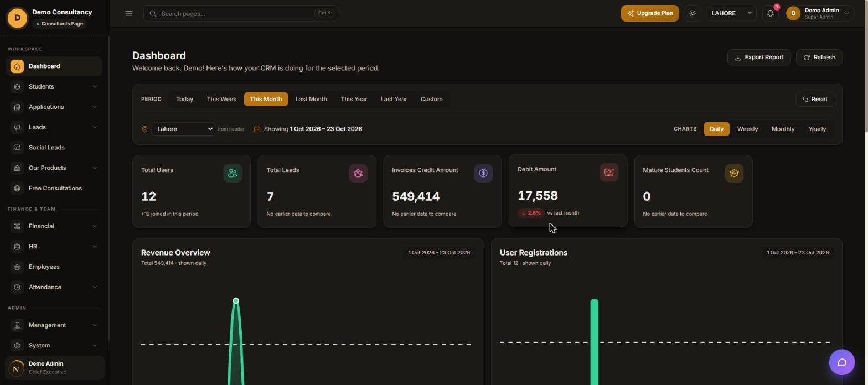Open the chat support bubble

pos(842,362)
